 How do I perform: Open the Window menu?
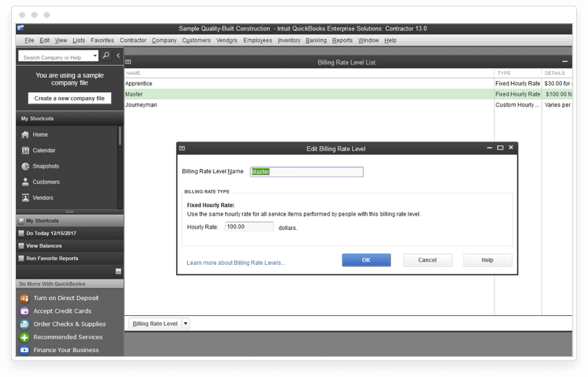(x=368, y=40)
